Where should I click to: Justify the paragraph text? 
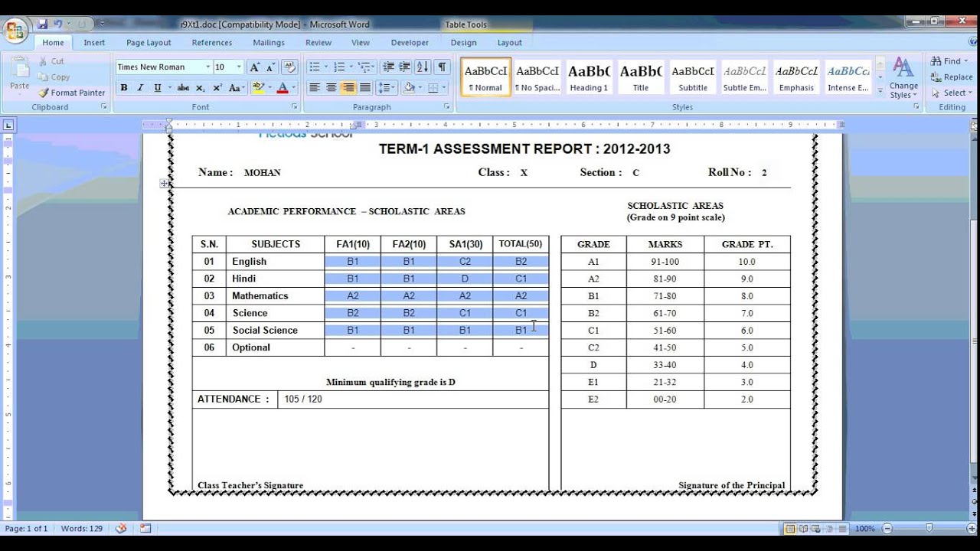tap(365, 88)
